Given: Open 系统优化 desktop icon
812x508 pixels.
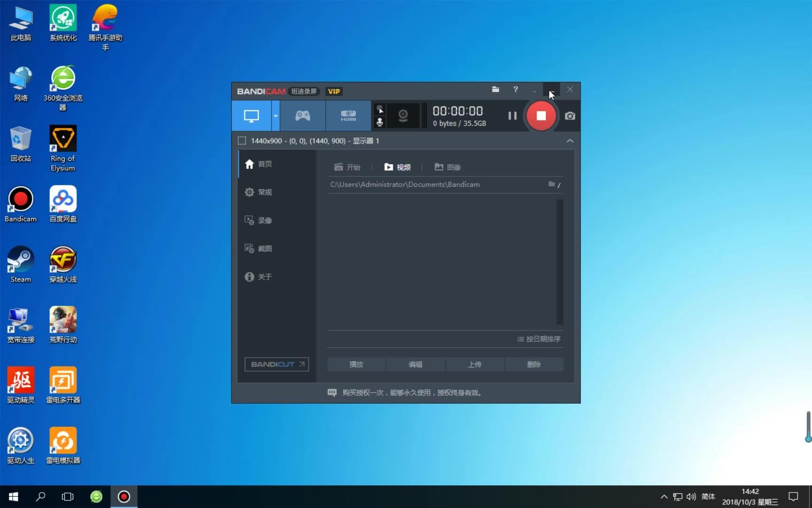Looking at the screenshot, I should click(x=63, y=24).
